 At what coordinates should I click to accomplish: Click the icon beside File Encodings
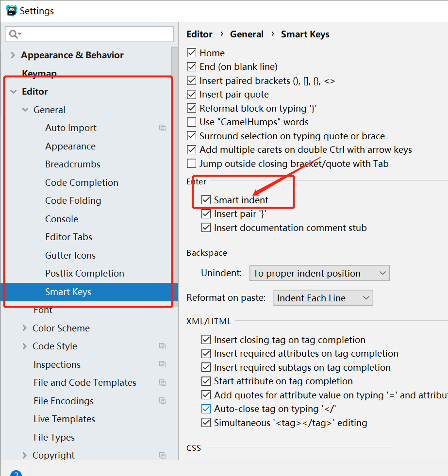point(162,401)
